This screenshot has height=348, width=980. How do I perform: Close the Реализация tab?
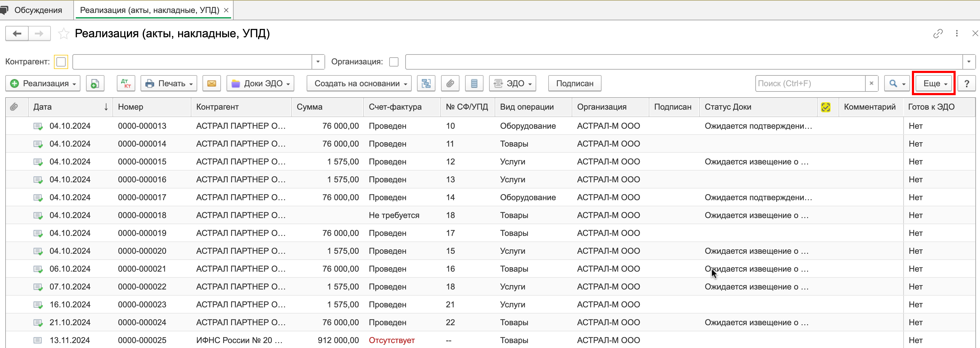click(226, 10)
